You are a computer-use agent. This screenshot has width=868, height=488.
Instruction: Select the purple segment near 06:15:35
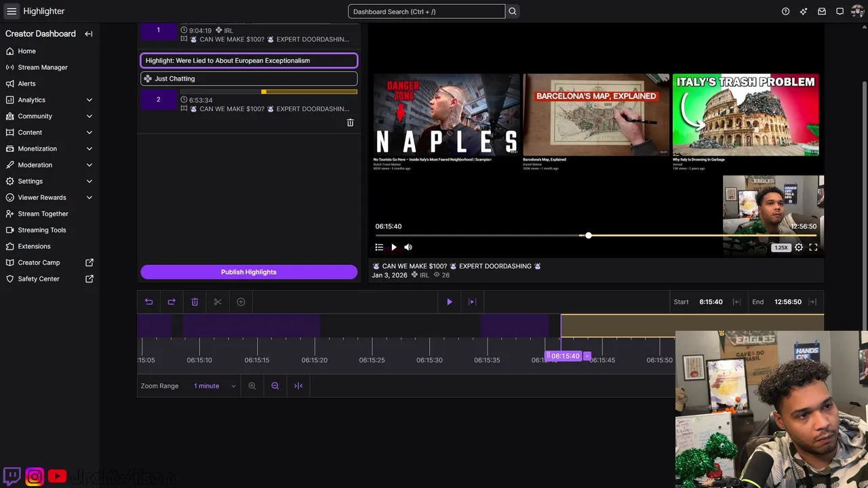[515, 325]
